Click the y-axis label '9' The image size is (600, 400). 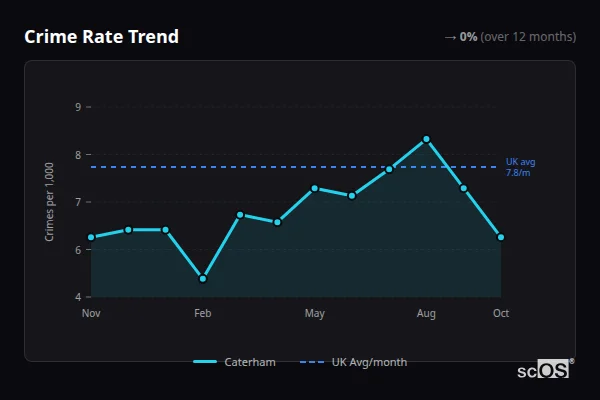click(x=78, y=107)
